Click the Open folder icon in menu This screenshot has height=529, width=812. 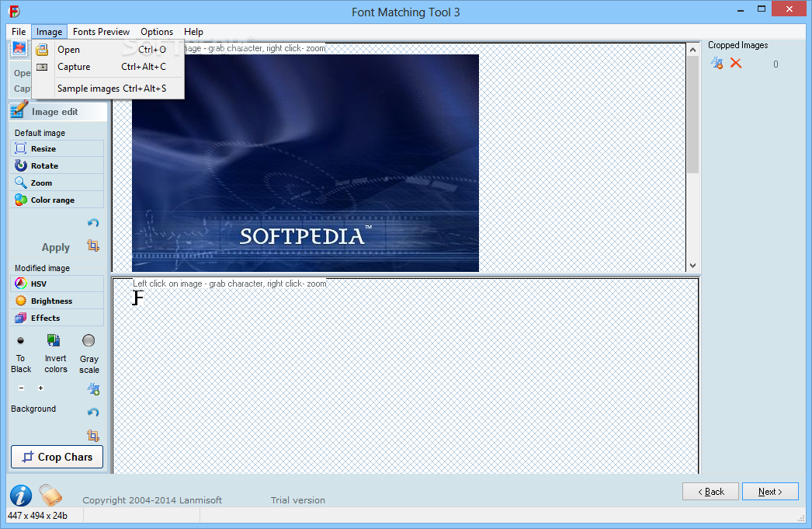click(42, 49)
